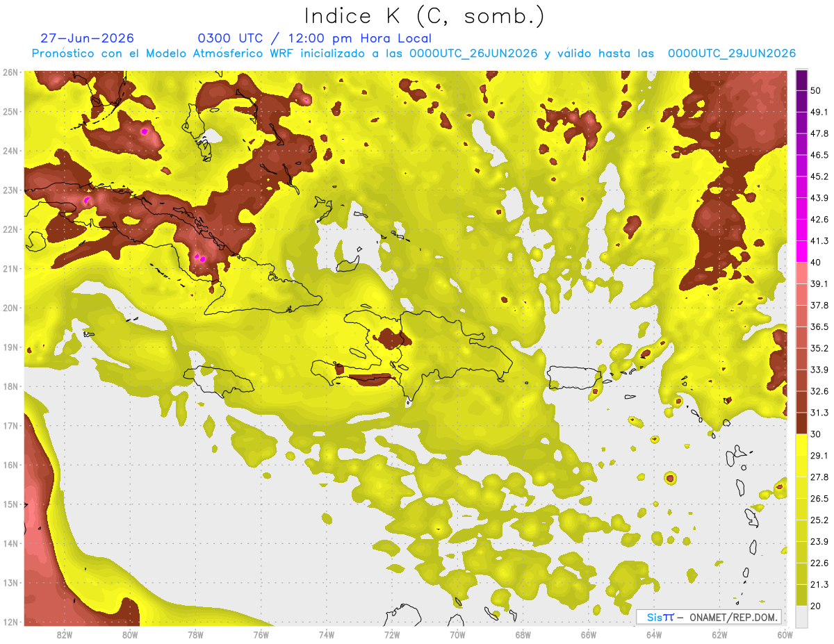Click the colorbar label "35.2"
834x644 pixels.
pos(818,348)
